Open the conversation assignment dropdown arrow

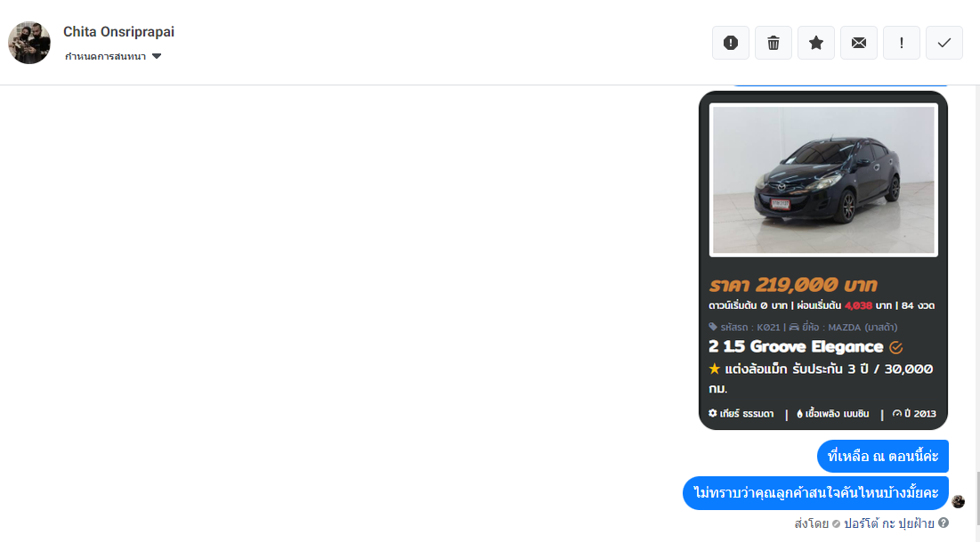coord(157,56)
